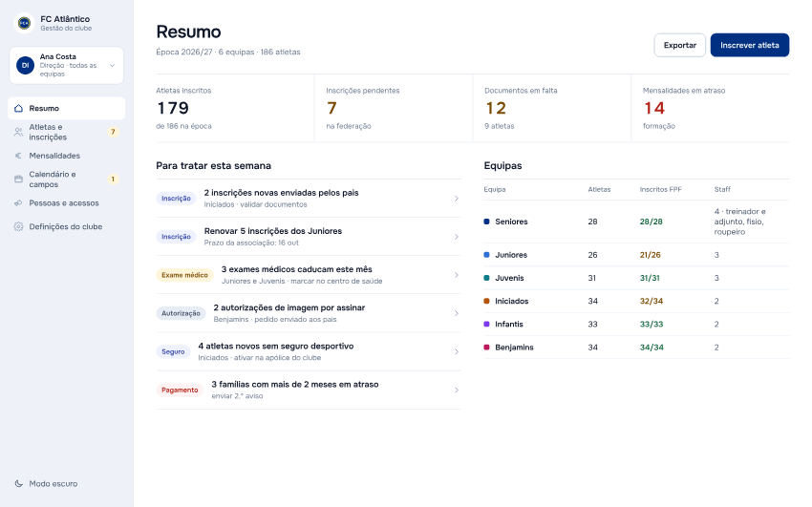Open the Mensalidades em atraso 14 card

click(x=710, y=108)
